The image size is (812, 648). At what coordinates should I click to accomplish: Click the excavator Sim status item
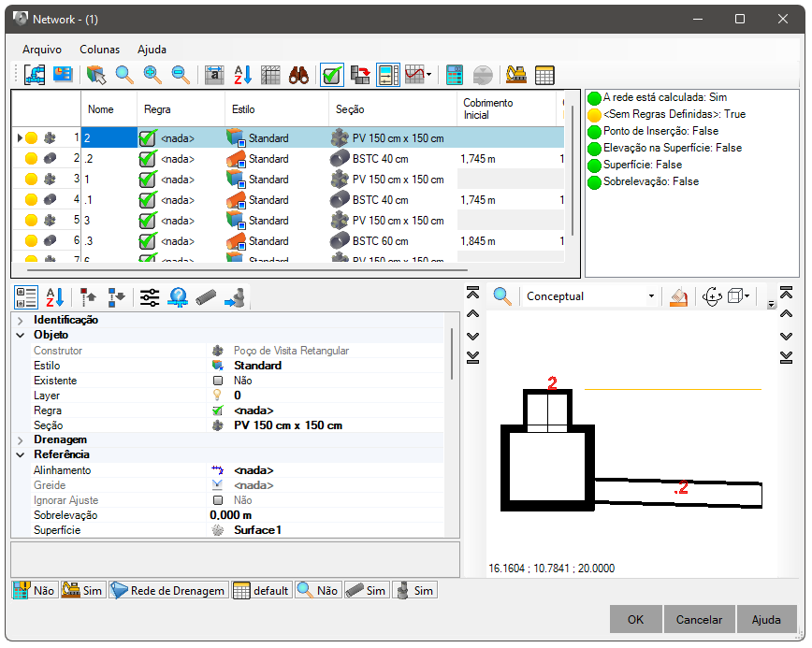pos(83,591)
